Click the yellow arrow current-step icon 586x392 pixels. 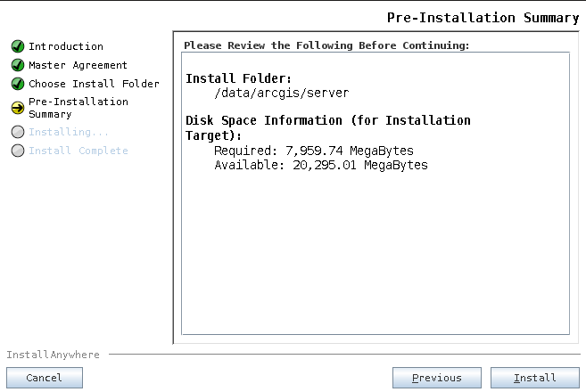pos(18,108)
